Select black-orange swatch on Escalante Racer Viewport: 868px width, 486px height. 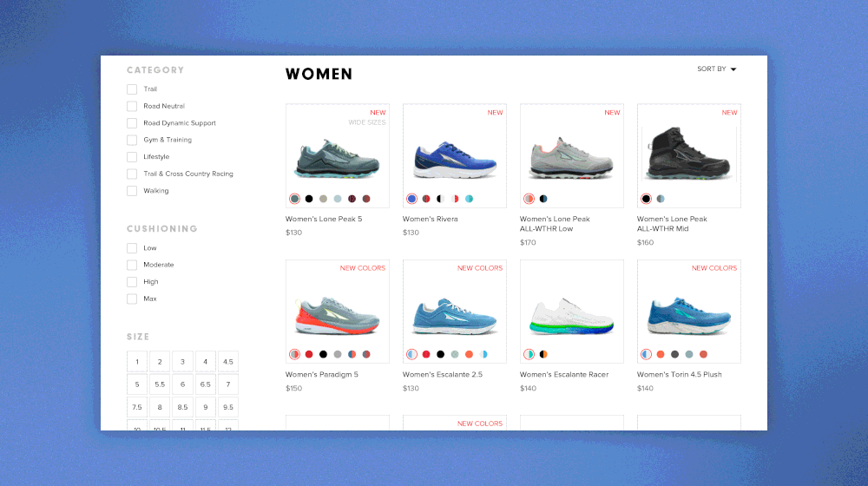coord(543,354)
